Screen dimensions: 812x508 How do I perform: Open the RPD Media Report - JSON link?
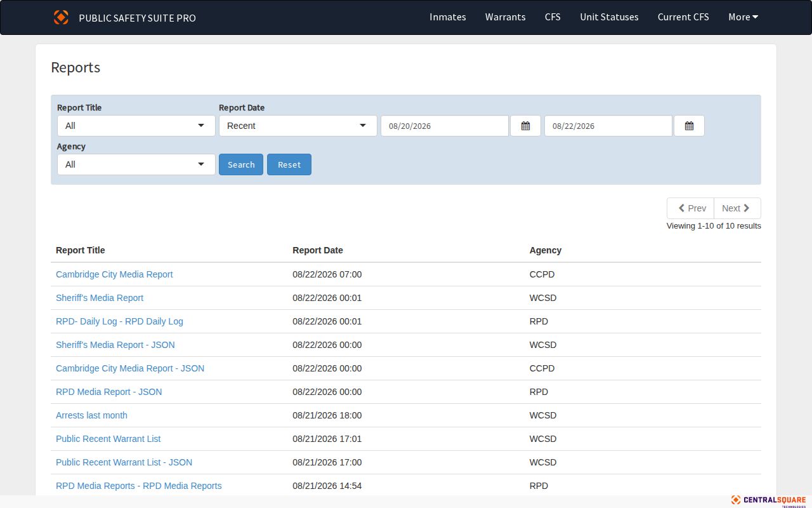(109, 392)
